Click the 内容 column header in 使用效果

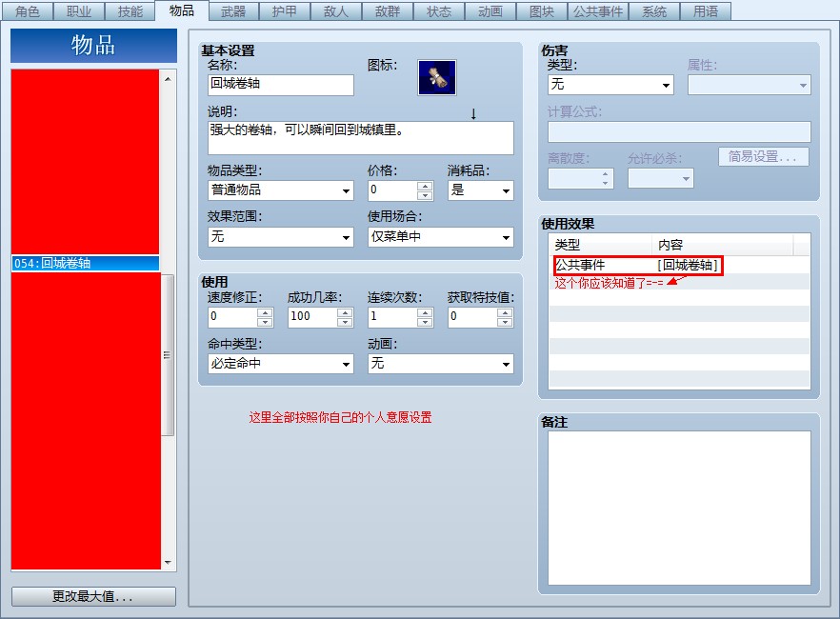point(722,245)
